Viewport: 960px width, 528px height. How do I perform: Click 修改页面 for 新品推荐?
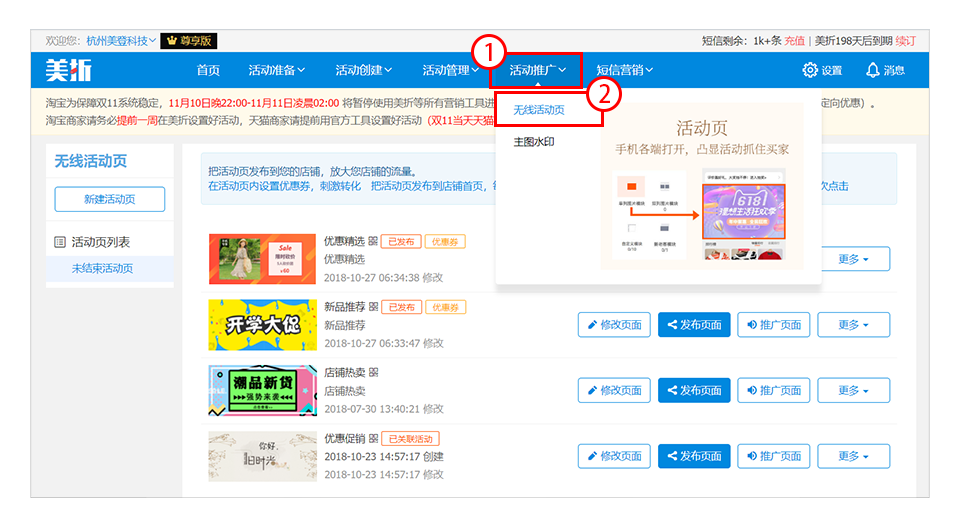(614, 325)
